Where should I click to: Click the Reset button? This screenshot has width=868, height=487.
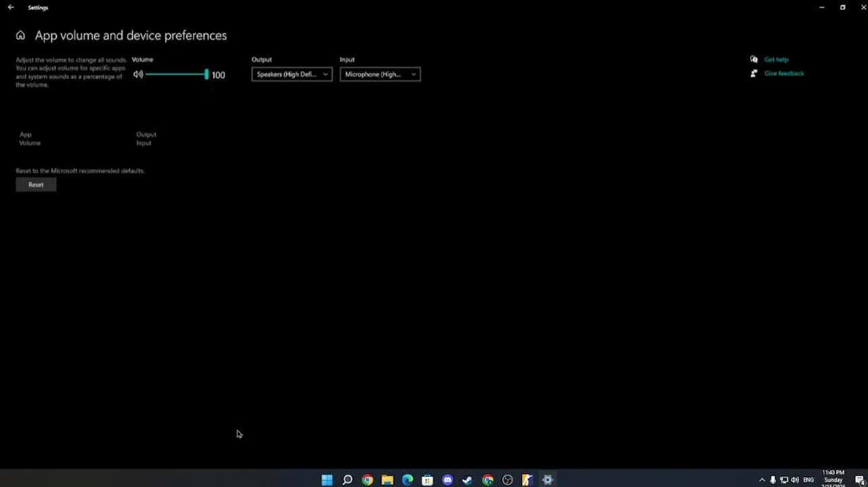pyautogui.click(x=36, y=185)
